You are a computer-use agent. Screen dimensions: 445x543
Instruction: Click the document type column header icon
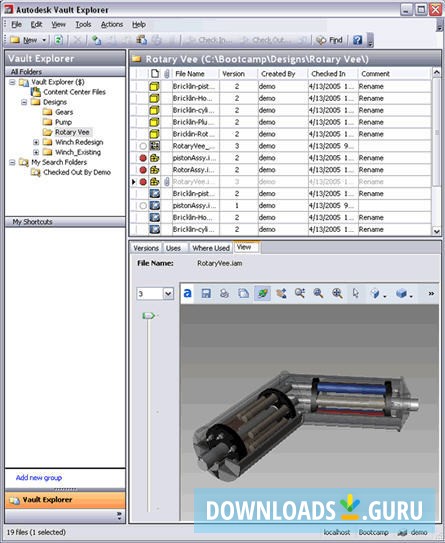tap(155, 73)
